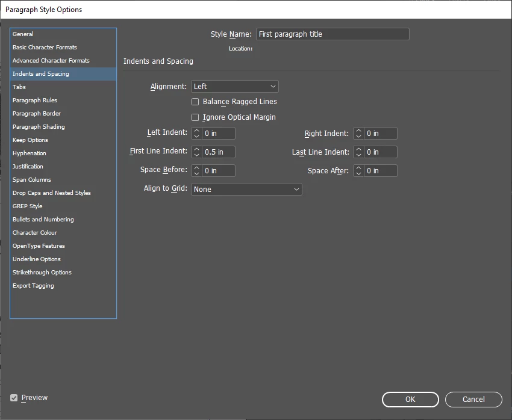Image resolution: width=512 pixels, height=420 pixels.
Task: Increase Last Line Indent stepper arrow
Action: (x=358, y=149)
